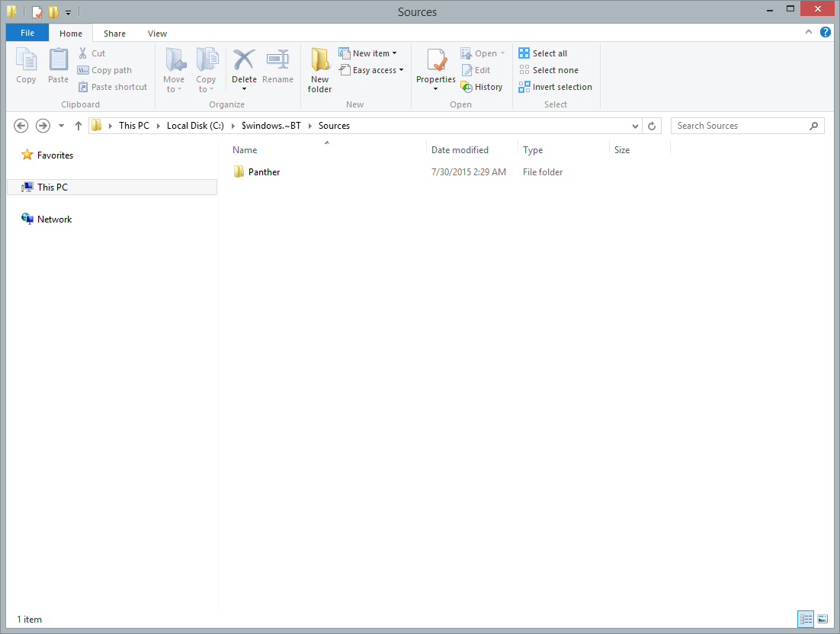Expand the address bar history dropdown

pyautogui.click(x=636, y=126)
